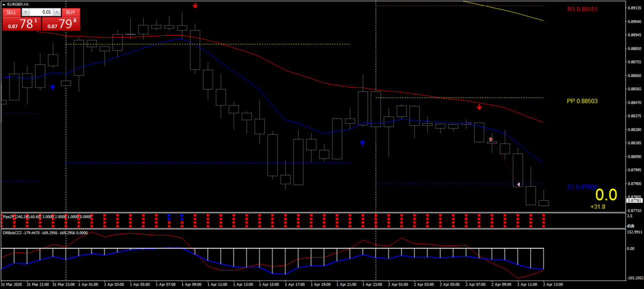Click the 0.01 lot volume field
Image resolution: width=644 pixels, height=289 pixels.
click(41, 12)
